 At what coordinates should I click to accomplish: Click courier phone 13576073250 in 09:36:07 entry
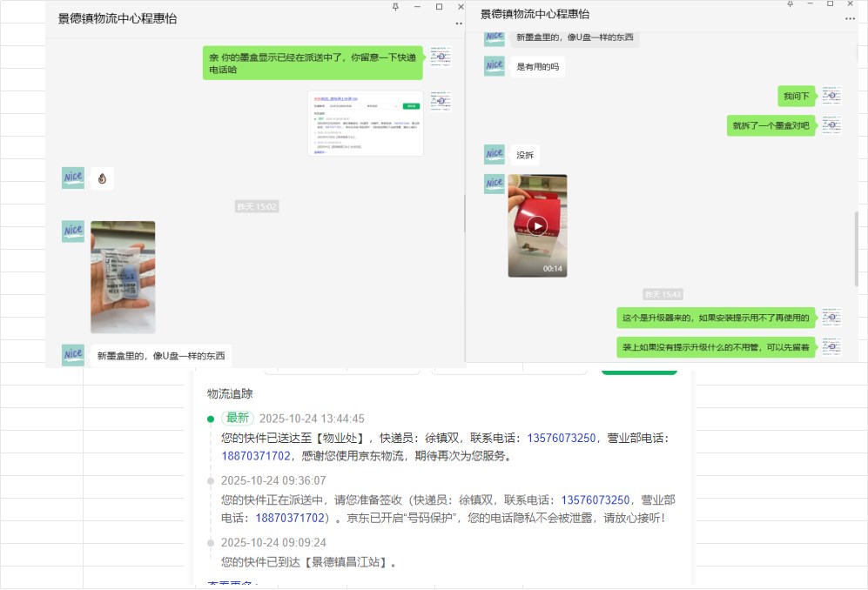(x=595, y=500)
